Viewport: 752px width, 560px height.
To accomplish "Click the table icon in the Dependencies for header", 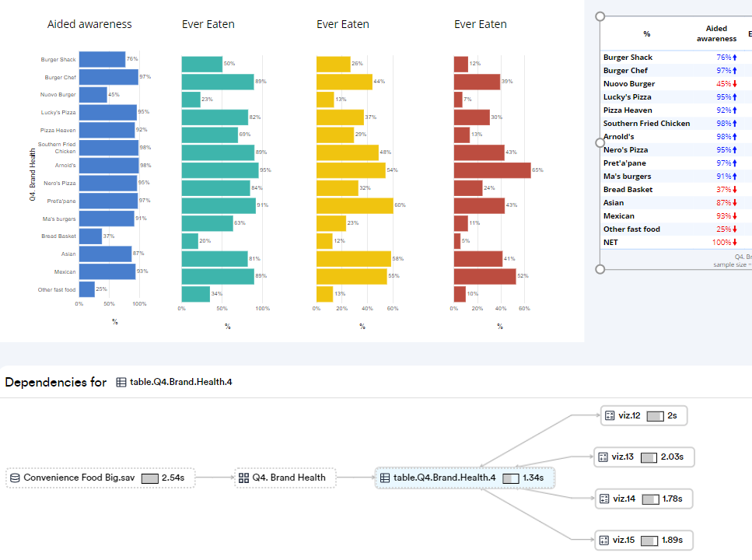I will click(121, 382).
